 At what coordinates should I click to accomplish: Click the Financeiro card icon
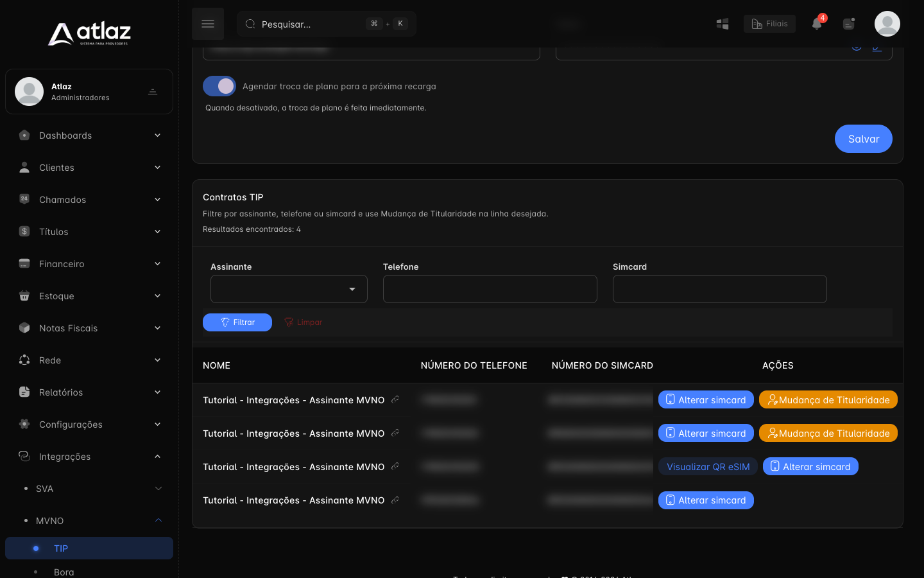24,263
